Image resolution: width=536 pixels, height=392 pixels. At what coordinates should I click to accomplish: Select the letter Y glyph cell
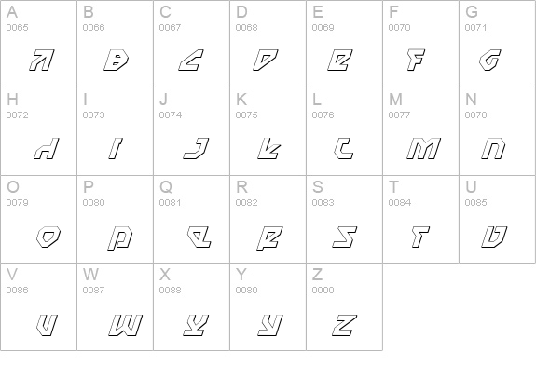(x=268, y=306)
